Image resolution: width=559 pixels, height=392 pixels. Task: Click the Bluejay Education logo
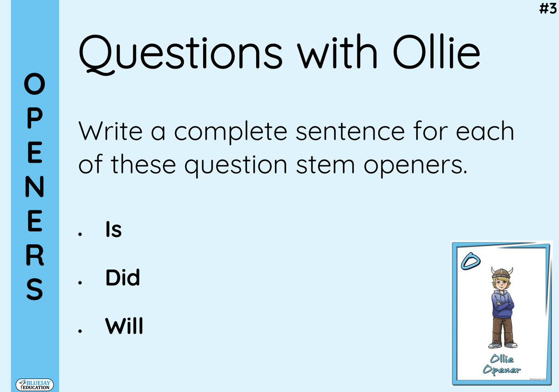coord(35,385)
